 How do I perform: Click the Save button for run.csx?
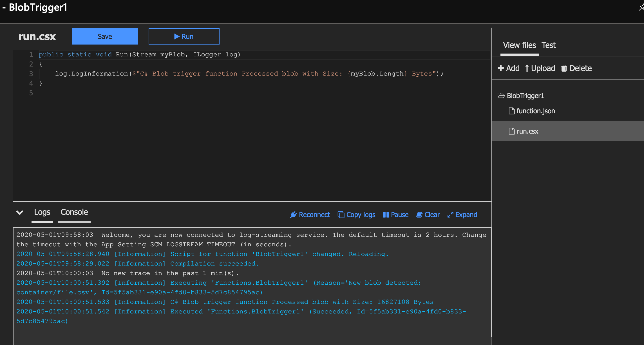tap(105, 36)
